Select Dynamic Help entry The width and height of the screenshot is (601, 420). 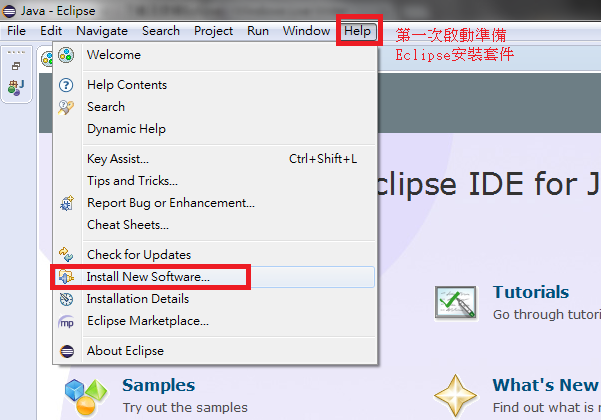(214, 129)
